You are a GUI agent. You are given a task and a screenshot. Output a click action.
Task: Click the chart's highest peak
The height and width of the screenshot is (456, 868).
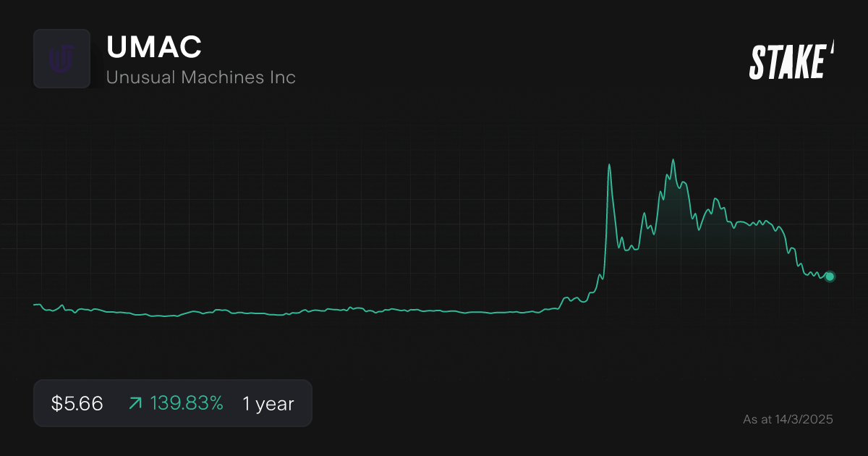coord(673,159)
